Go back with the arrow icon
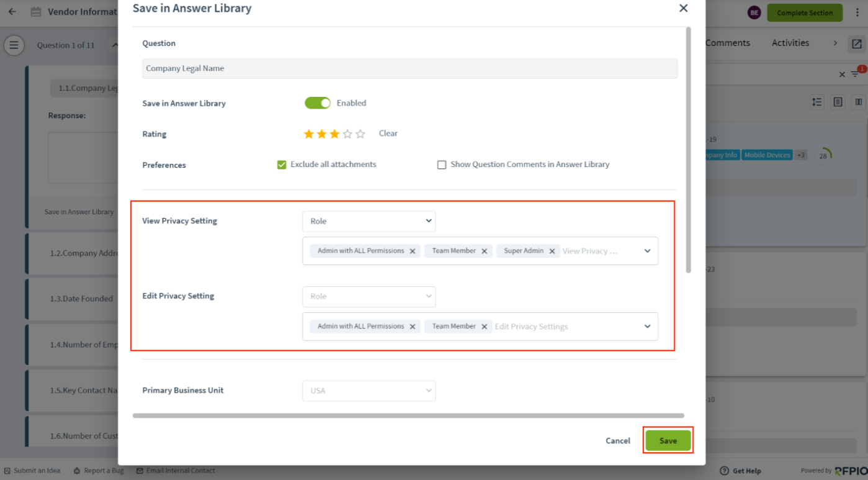This screenshot has width=868, height=480. (12, 12)
